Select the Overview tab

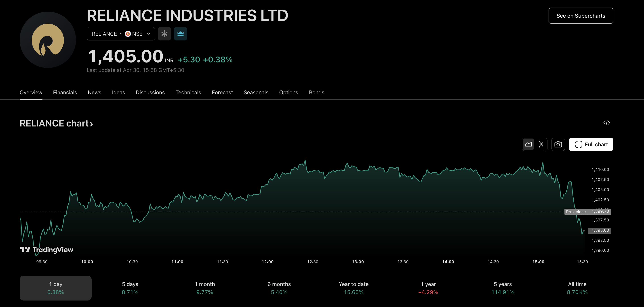click(31, 93)
